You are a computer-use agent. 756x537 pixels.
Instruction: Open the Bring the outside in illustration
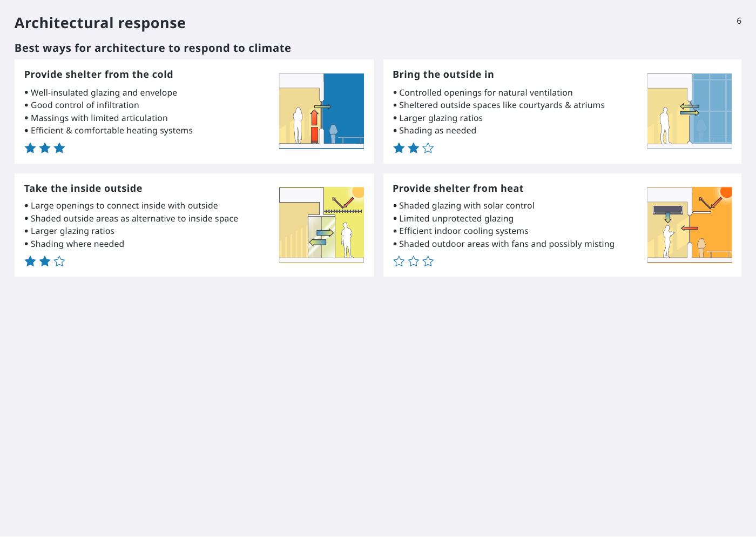(690, 111)
